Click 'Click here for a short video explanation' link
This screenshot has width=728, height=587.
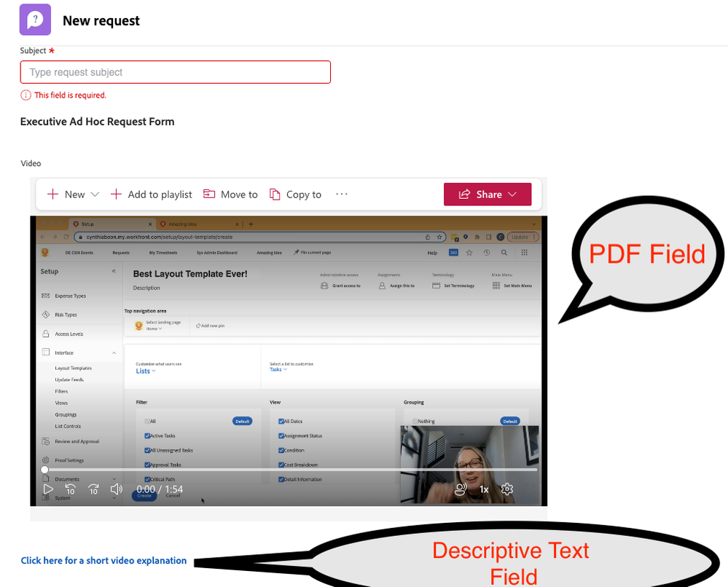tap(103, 561)
